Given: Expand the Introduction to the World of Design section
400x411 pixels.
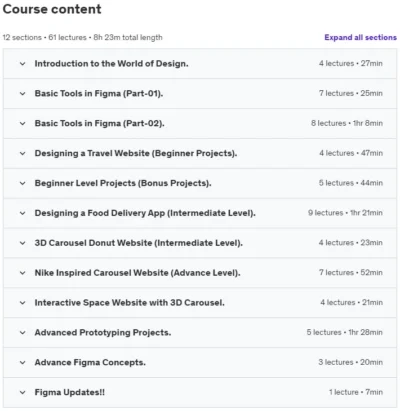Looking at the screenshot, I should click(200, 64).
